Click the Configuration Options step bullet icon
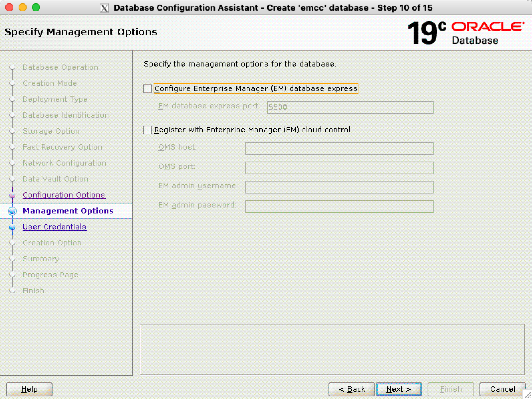 coord(12,196)
